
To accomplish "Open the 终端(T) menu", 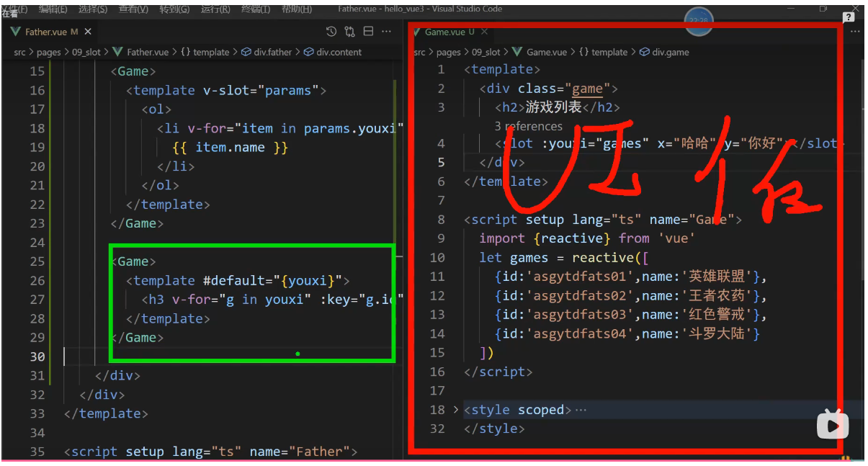I will pos(256,9).
